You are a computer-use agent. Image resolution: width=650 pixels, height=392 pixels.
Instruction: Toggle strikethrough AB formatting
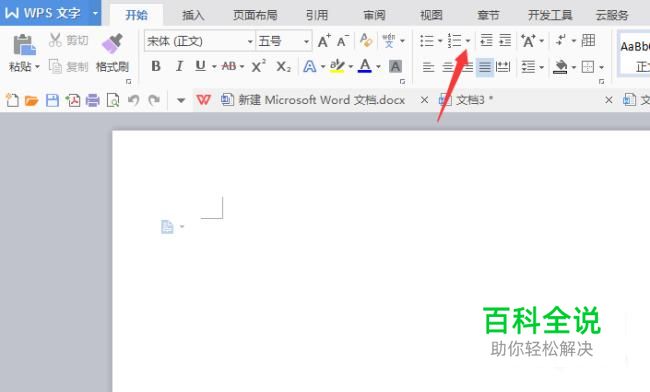229,66
